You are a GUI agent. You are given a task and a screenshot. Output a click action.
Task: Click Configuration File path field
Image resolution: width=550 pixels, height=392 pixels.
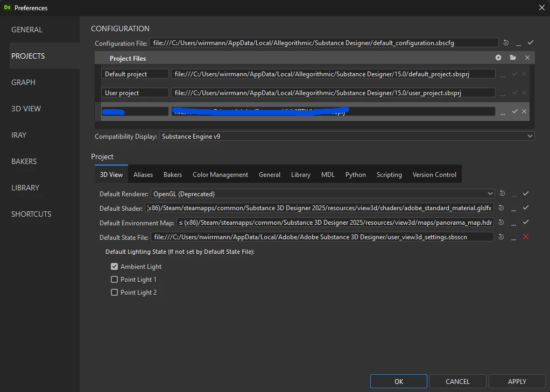[x=324, y=43]
